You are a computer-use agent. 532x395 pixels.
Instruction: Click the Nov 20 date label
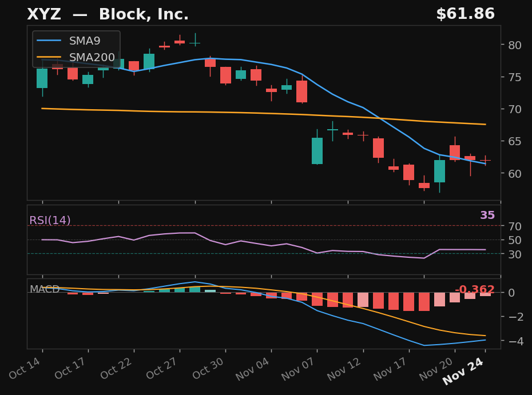[436, 369]
